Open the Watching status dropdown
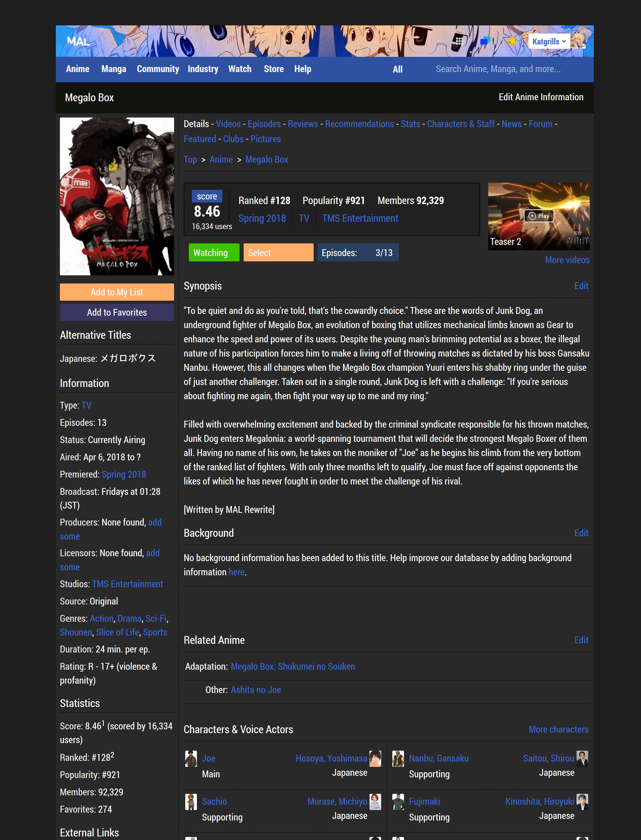 (214, 253)
